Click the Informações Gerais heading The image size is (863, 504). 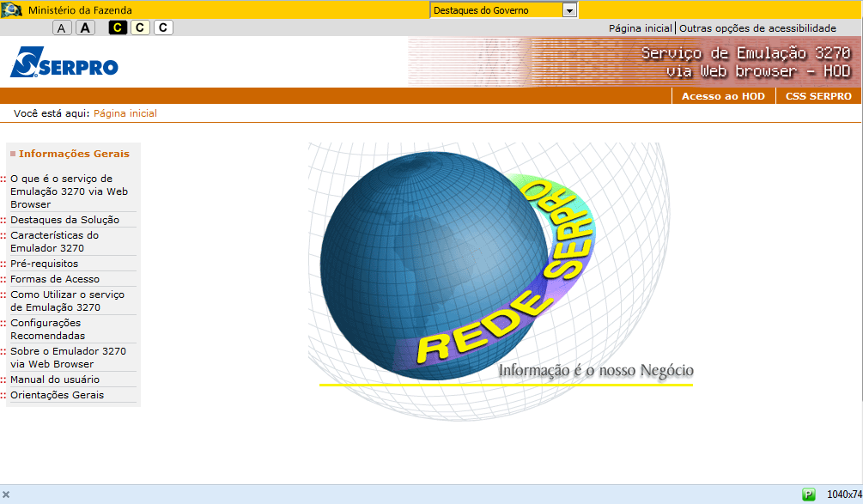tap(75, 154)
